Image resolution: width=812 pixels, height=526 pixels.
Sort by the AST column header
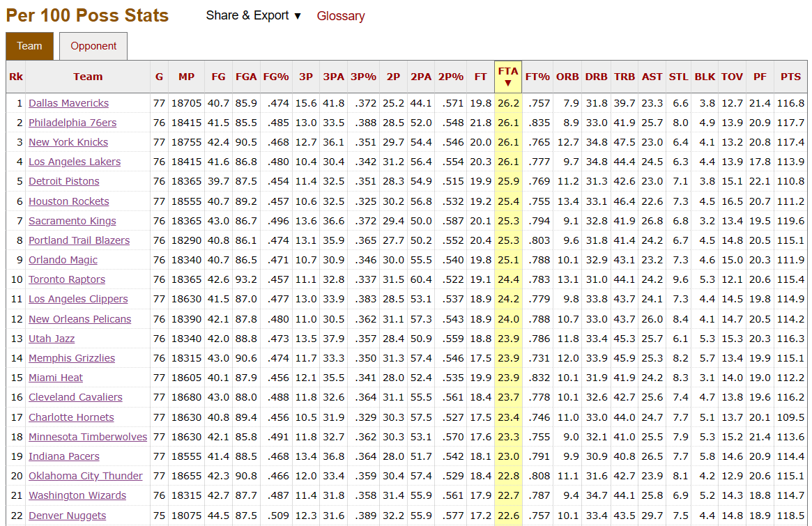(x=652, y=77)
